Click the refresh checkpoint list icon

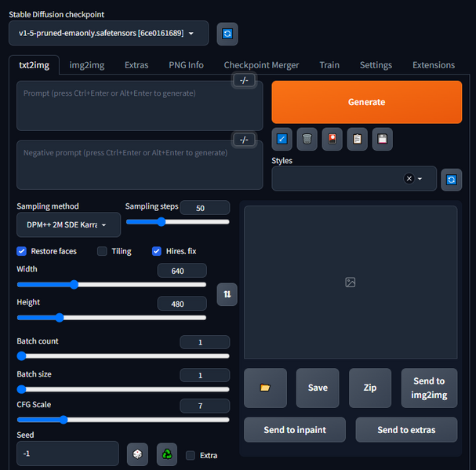coord(227,34)
